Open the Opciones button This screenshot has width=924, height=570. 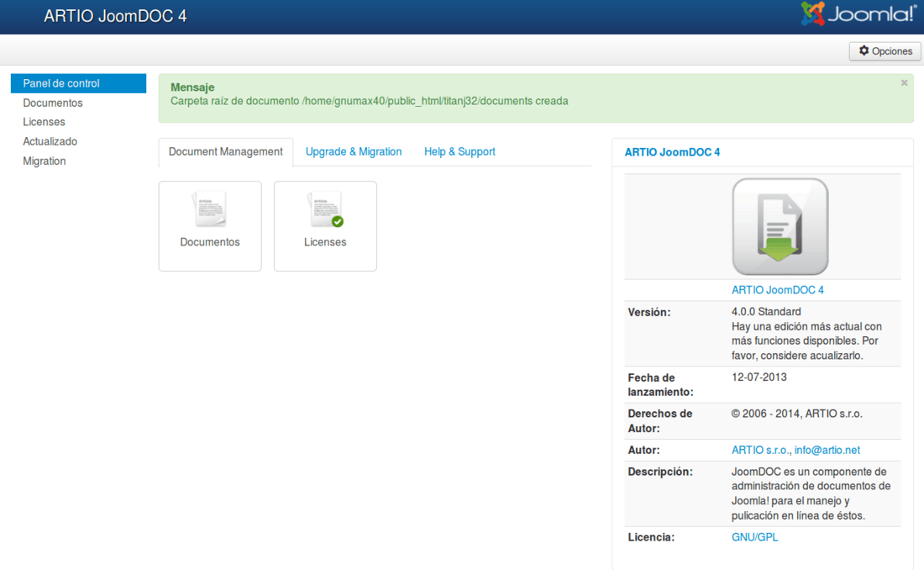point(885,51)
